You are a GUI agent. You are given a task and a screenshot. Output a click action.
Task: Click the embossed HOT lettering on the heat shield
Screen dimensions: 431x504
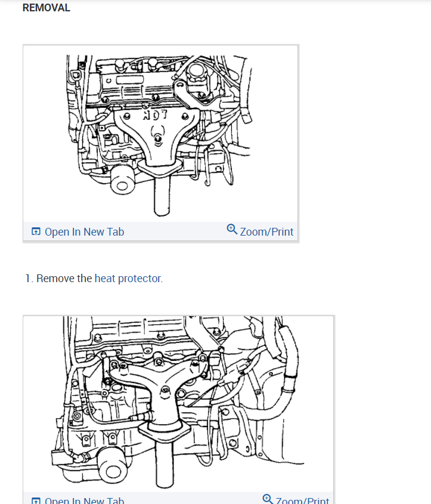click(155, 115)
